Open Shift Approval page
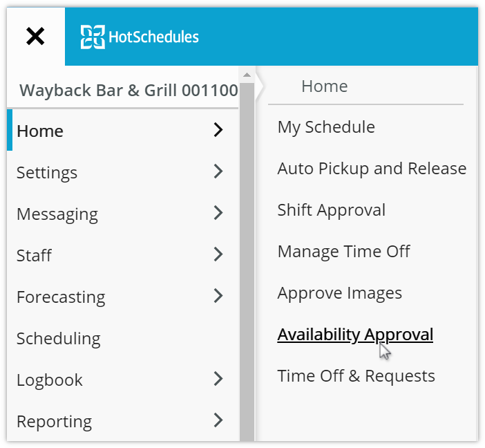 pos(331,211)
